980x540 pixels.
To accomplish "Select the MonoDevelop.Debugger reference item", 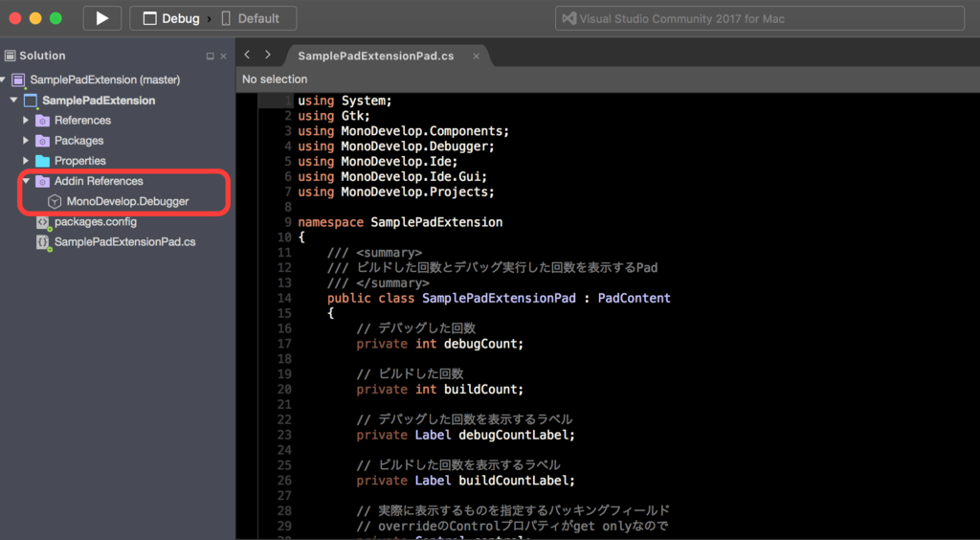I will click(x=127, y=201).
